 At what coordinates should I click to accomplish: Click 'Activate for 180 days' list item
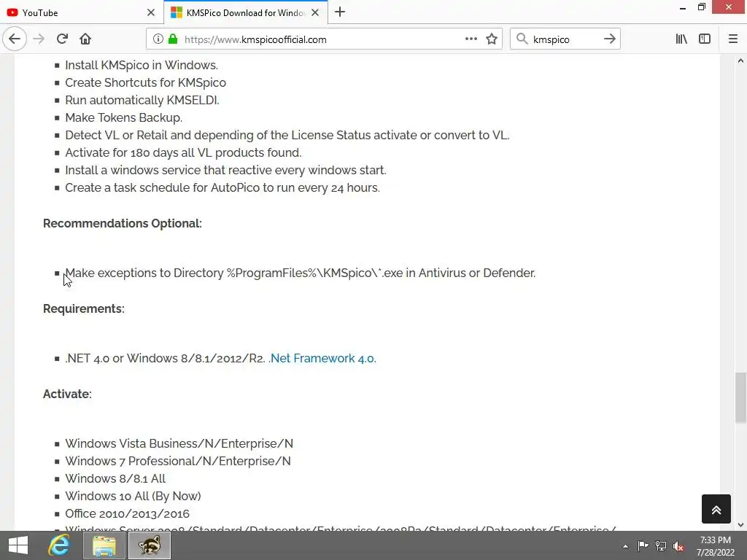183,153
